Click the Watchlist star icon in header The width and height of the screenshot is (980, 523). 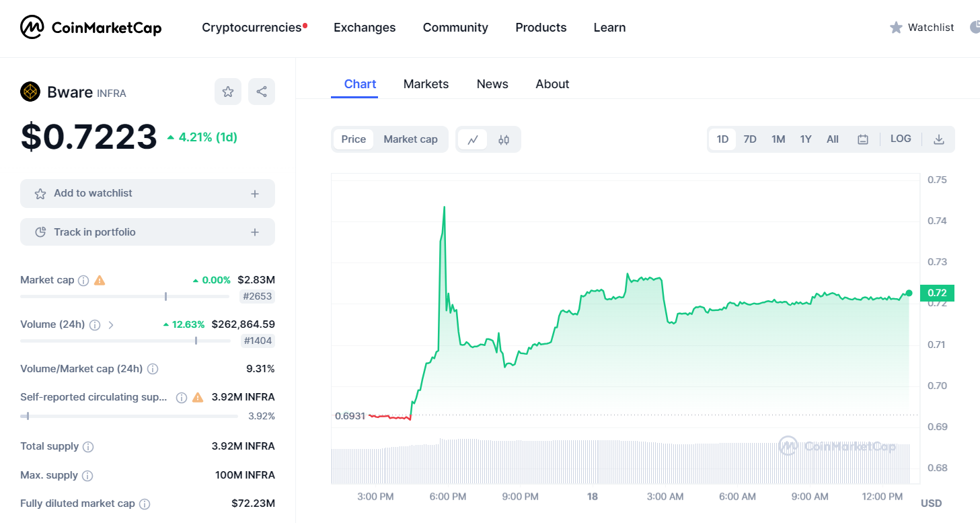(x=896, y=28)
